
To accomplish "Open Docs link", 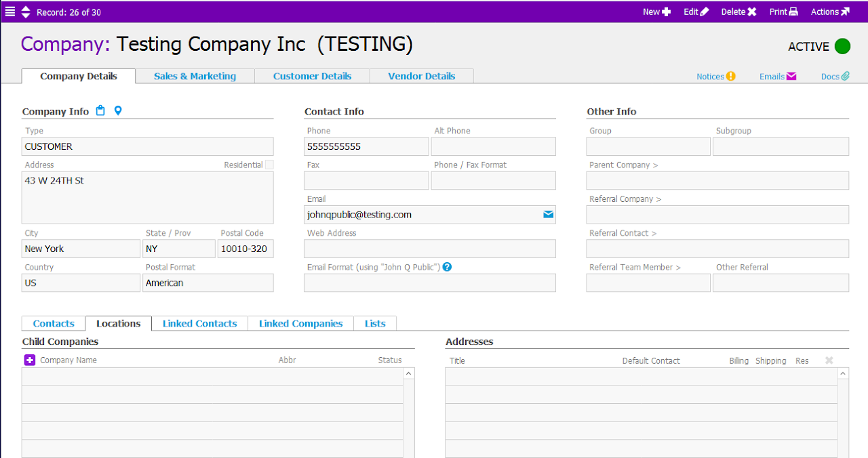I will click(x=835, y=77).
